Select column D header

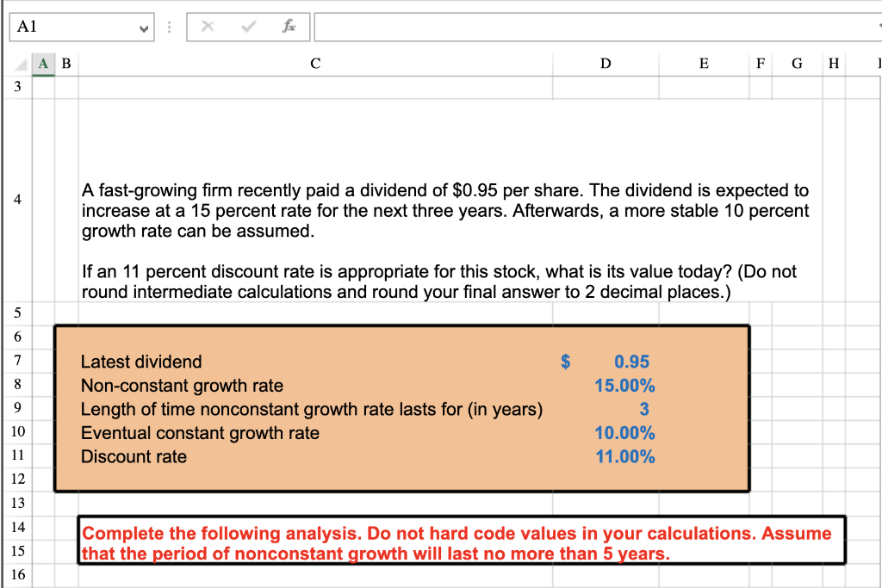point(605,64)
